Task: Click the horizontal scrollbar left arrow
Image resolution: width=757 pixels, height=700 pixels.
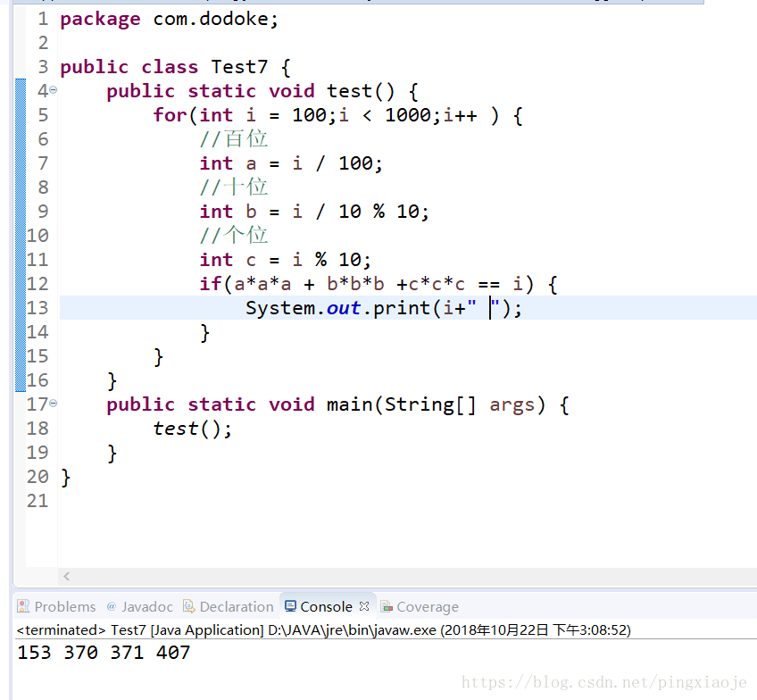Action: (x=67, y=576)
